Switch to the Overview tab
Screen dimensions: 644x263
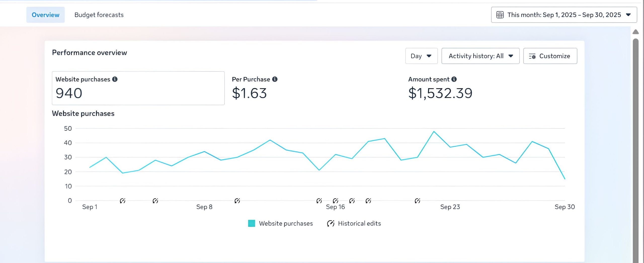click(45, 15)
